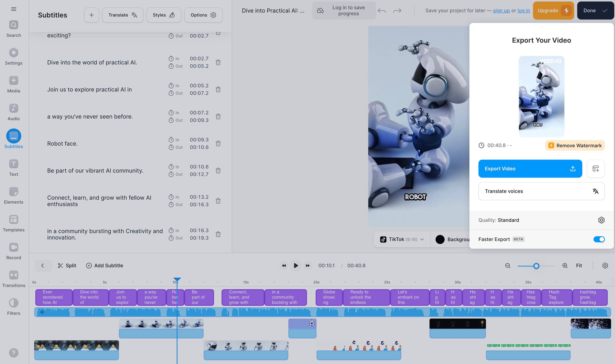
Task: Select the black Background color swatch
Action: click(x=440, y=239)
